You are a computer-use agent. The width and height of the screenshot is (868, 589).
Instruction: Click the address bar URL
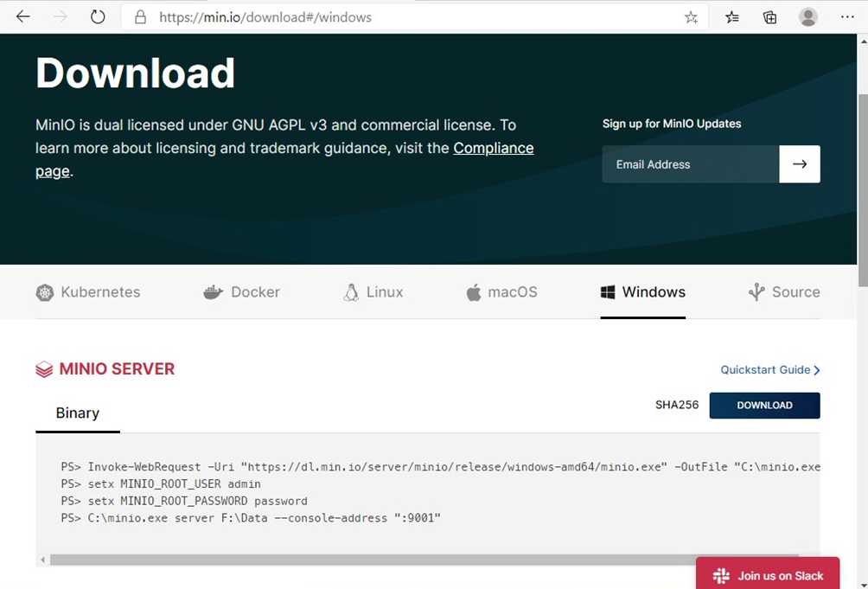click(x=265, y=17)
